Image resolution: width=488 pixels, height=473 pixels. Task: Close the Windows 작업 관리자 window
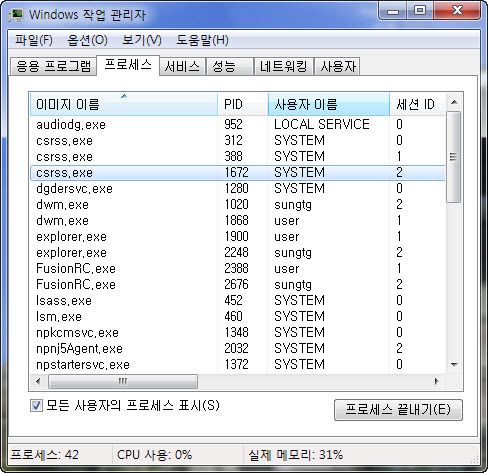coord(457,11)
